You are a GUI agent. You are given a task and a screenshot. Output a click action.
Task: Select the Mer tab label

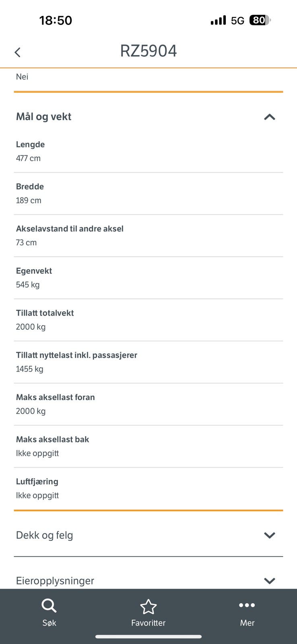tap(247, 623)
